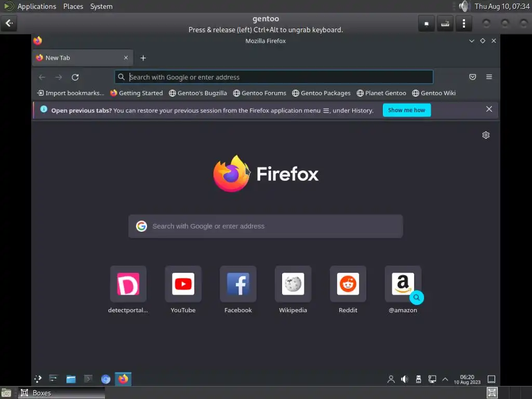Open guest taskbar blue browser icon
This screenshot has height=399, width=532.
(106, 379)
